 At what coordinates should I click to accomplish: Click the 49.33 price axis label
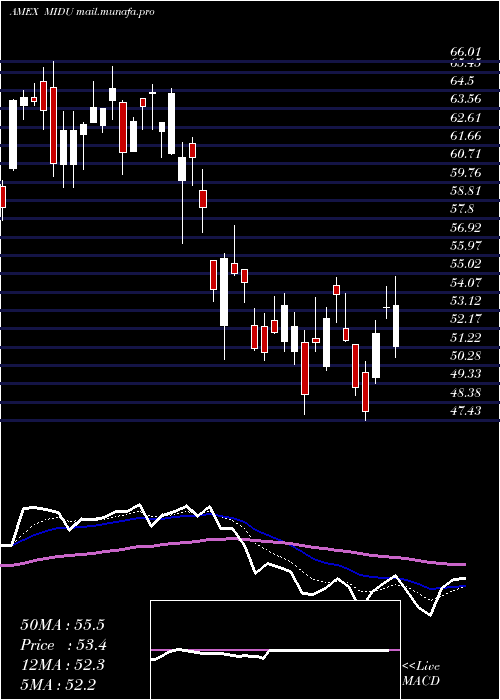click(465, 374)
